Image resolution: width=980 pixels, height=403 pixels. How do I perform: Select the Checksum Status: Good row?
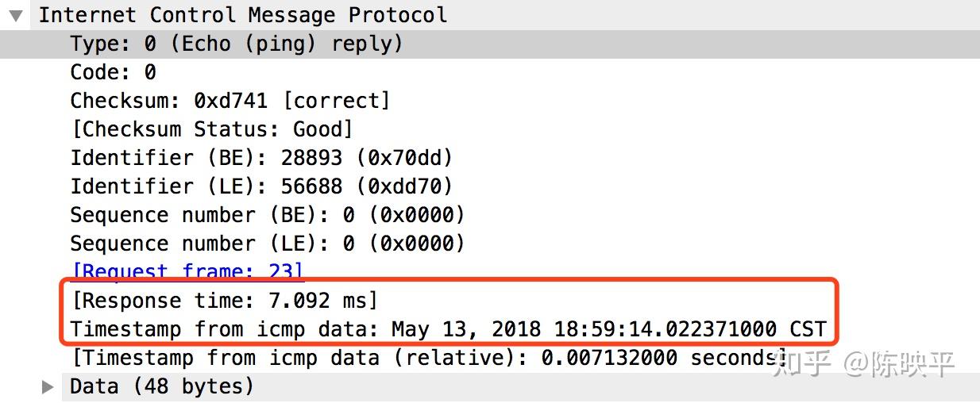click(x=211, y=129)
